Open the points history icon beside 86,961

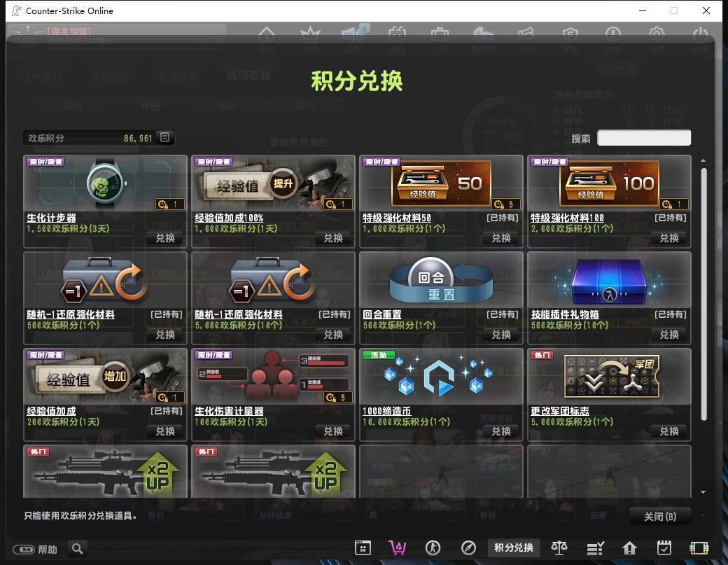click(164, 137)
